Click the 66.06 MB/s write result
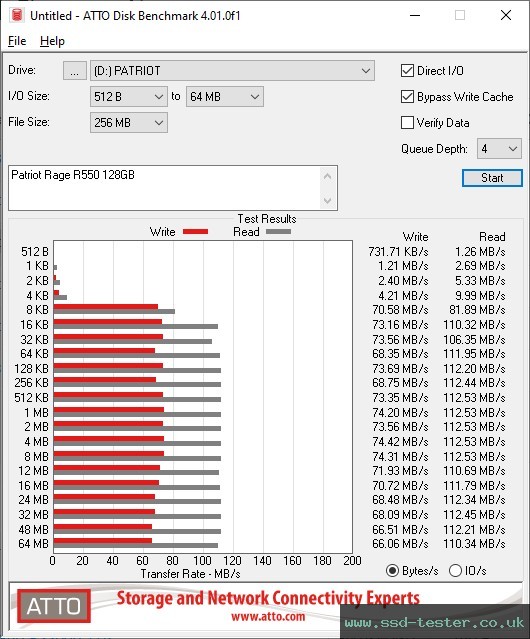This screenshot has height=639, width=530. tap(400, 544)
